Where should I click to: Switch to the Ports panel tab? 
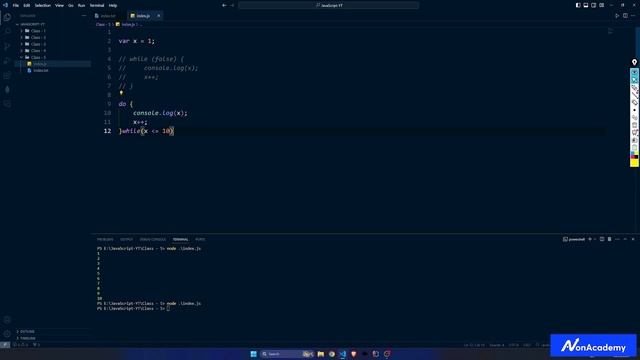tap(200, 239)
